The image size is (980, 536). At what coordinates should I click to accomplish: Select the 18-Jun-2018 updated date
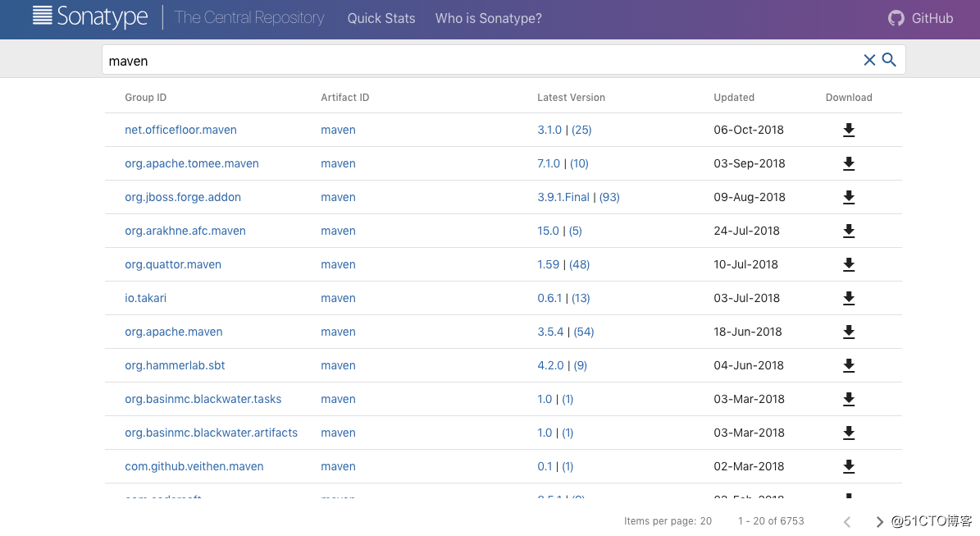coord(747,332)
